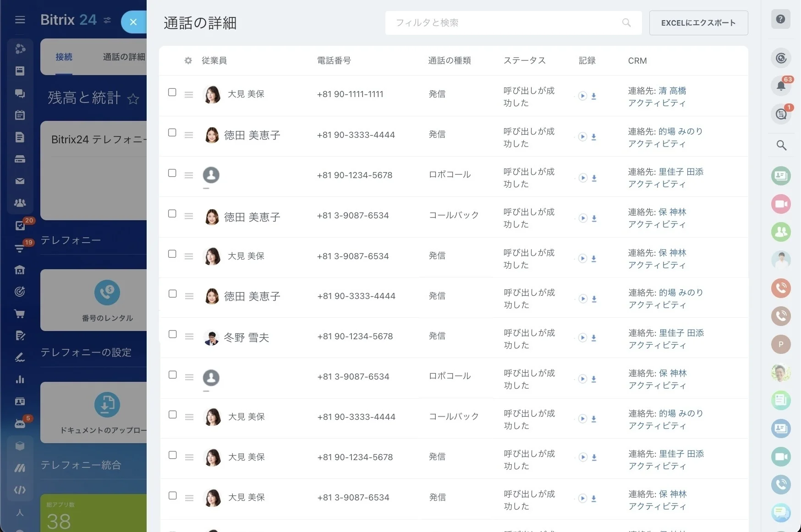Tick checkbox for first ロボコール row
This screenshot has height=532, width=801.
pos(172,173)
